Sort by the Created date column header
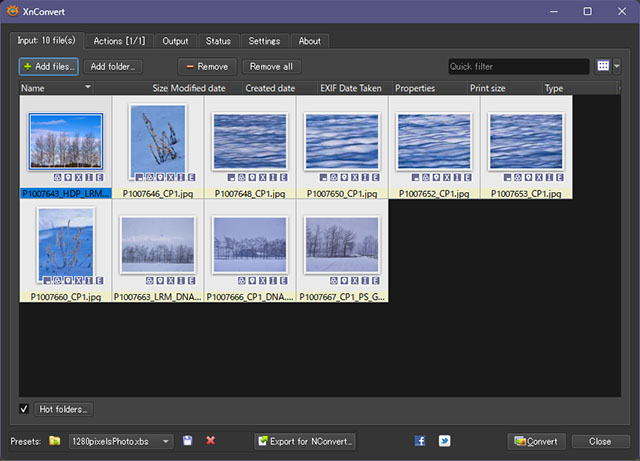This screenshot has width=640, height=461. [280, 88]
